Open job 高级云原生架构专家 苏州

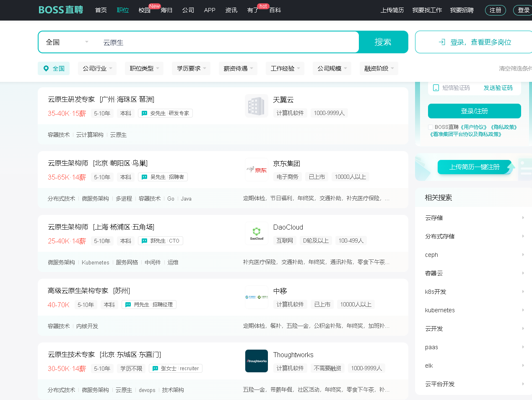[x=89, y=291]
